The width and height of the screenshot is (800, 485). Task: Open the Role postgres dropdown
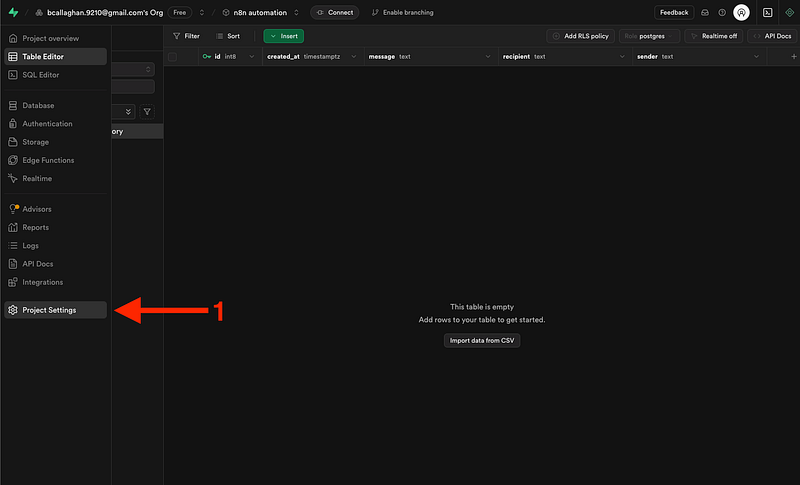pyautogui.click(x=648, y=36)
